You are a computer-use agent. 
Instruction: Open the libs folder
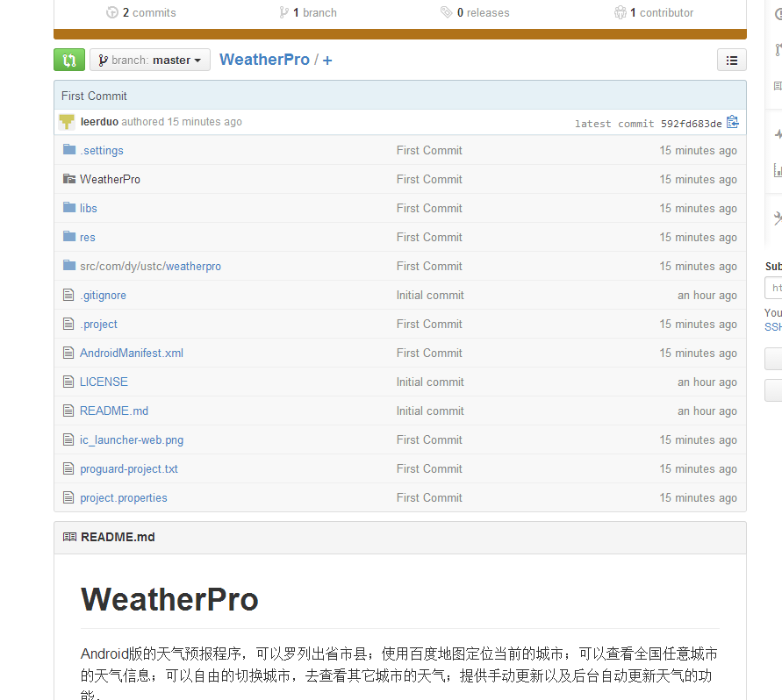(x=89, y=208)
